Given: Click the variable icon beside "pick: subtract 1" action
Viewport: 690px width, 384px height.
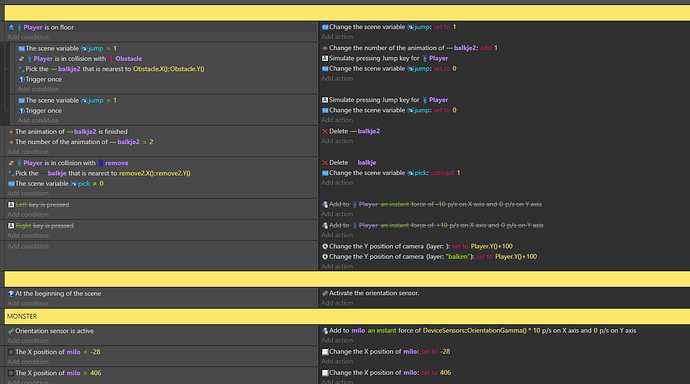Looking at the screenshot, I should click(325, 173).
